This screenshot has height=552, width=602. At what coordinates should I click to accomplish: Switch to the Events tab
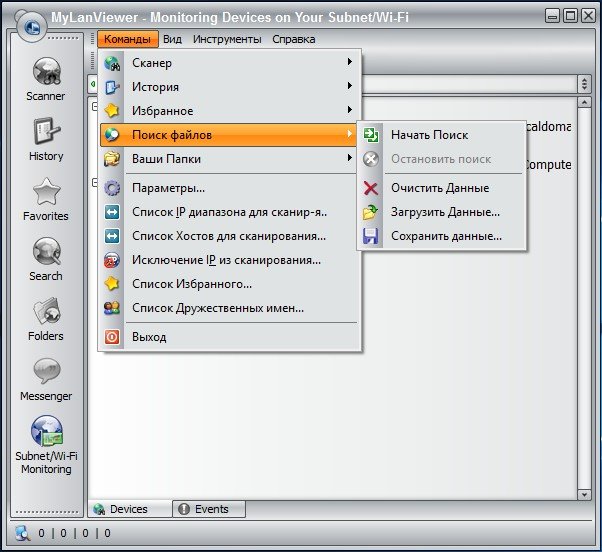coord(209,509)
